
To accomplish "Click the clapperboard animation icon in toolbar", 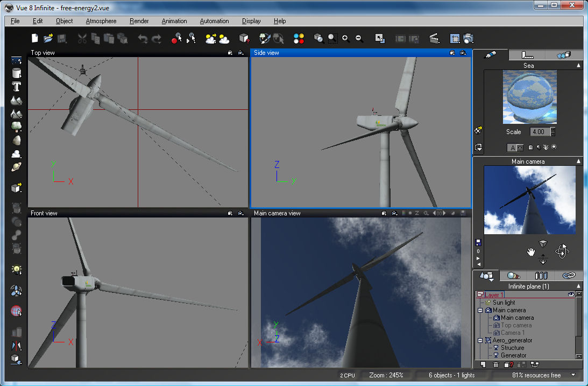I will tap(434, 38).
